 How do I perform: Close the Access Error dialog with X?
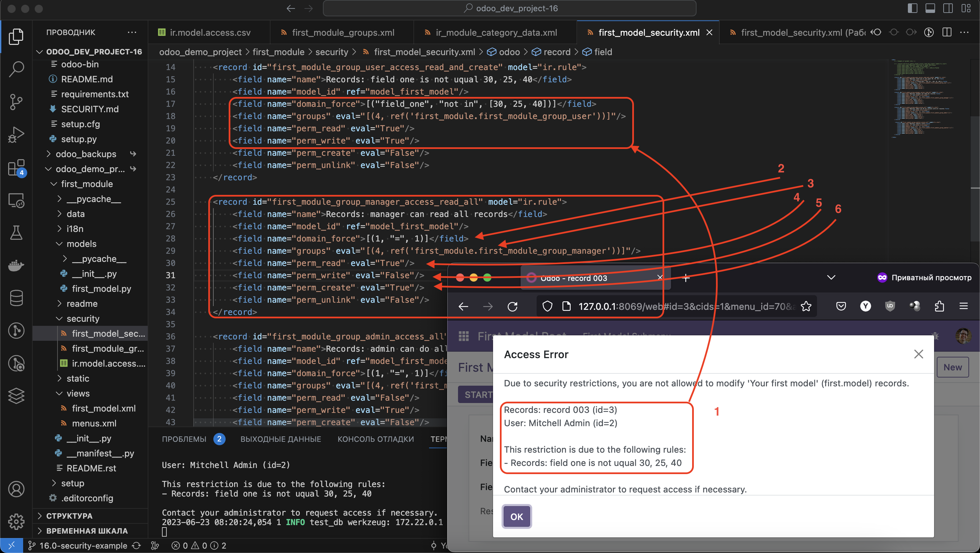[918, 354]
